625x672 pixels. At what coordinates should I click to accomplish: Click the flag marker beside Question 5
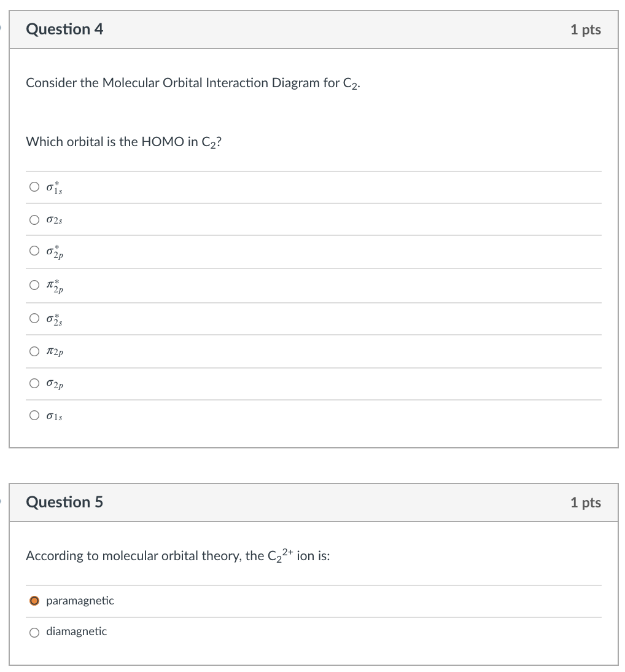click(x=1, y=501)
